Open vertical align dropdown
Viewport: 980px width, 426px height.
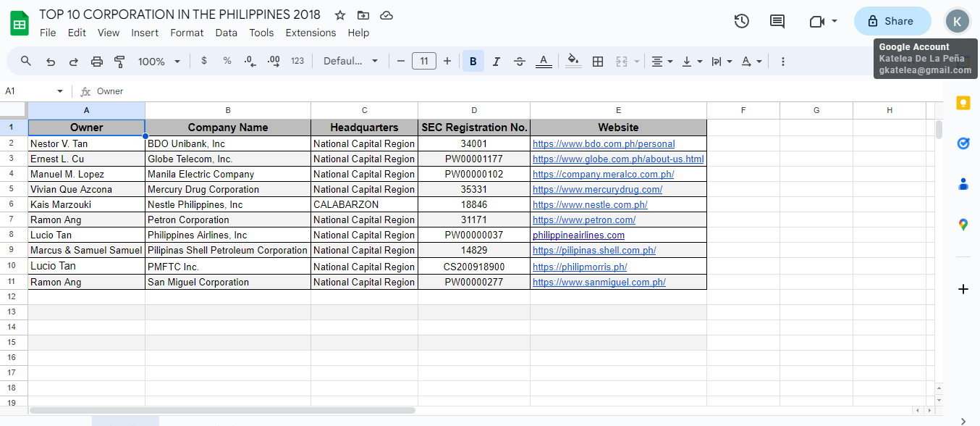click(693, 62)
